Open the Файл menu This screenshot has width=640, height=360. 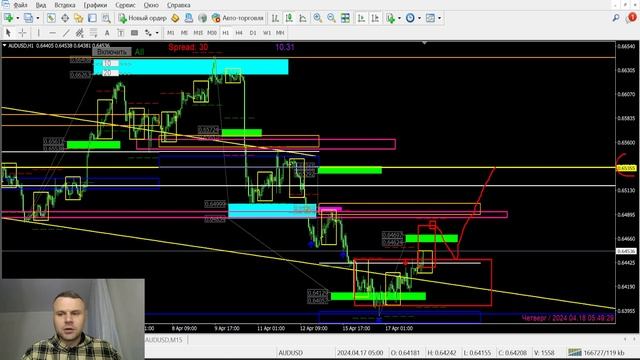(x=20, y=5)
